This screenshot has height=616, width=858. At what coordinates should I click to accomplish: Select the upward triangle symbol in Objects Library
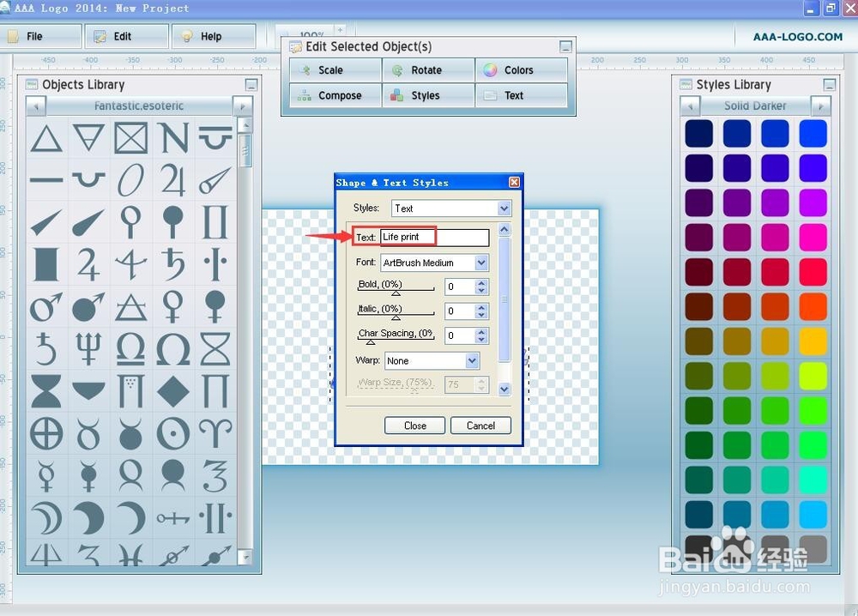click(46, 138)
